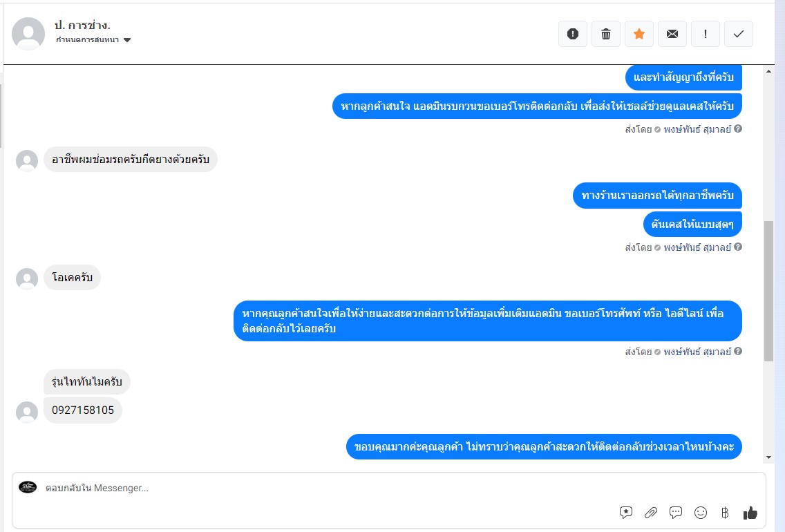Click the exclamation mark priority button
Image resolution: width=785 pixels, height=532 pixels.
coord(706,34)
